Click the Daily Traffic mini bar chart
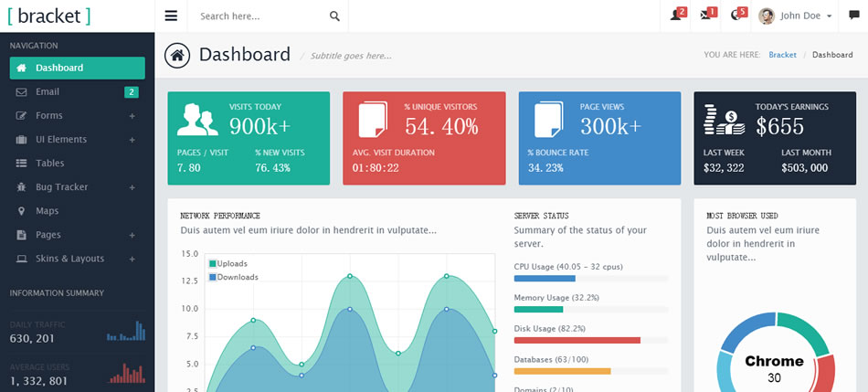Screen dimensions: 868x392 click(x=126, y=331)
